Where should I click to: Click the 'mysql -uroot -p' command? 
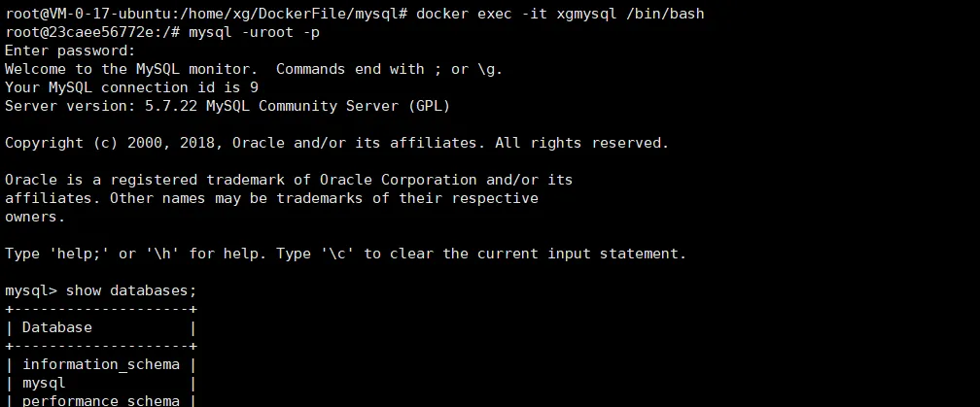tap(255, 32)
